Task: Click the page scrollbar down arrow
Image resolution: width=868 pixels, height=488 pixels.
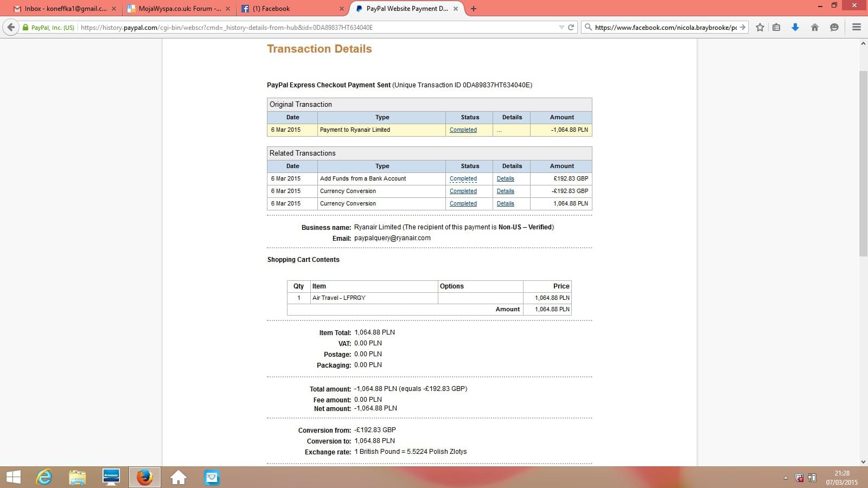Action: pos(863,461)
